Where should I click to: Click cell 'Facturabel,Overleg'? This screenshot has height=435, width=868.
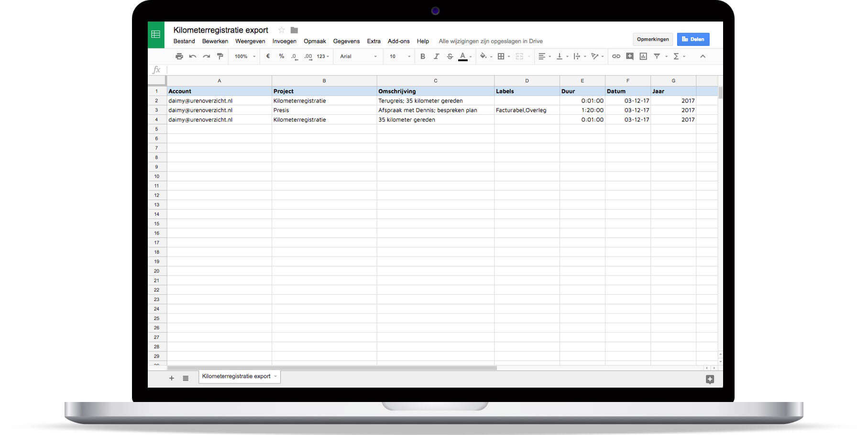pos(527,110)
